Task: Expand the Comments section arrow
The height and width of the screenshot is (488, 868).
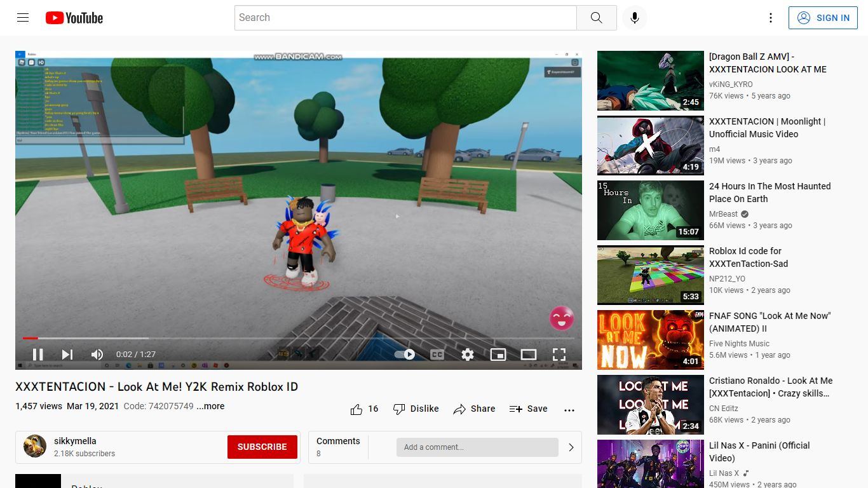Action: [x=571, y=447]
